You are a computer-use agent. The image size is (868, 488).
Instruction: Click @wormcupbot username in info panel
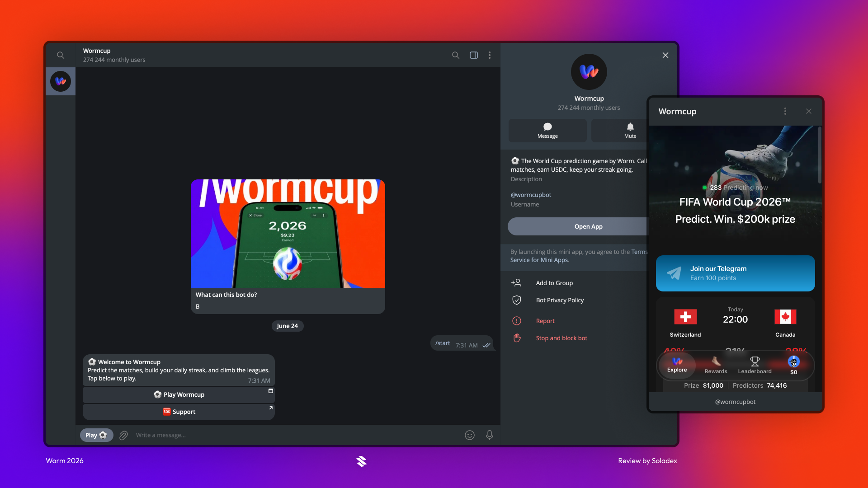531,195
